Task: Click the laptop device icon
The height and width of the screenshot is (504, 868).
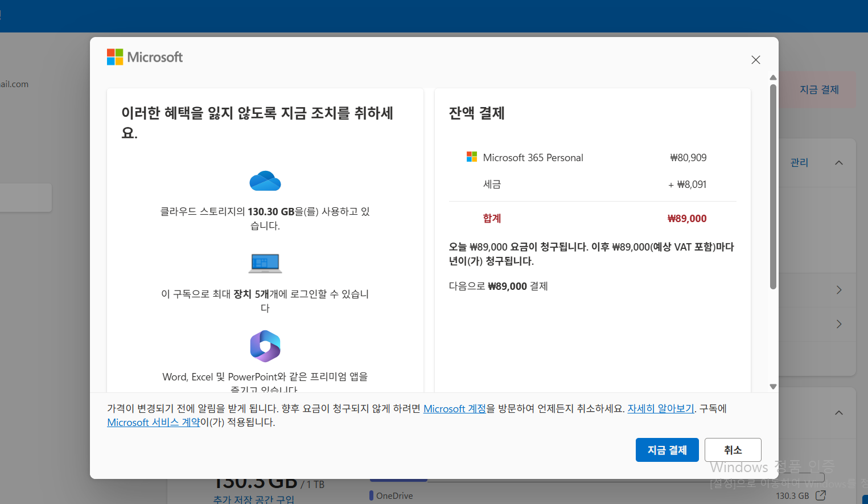Action: point(265,263)
